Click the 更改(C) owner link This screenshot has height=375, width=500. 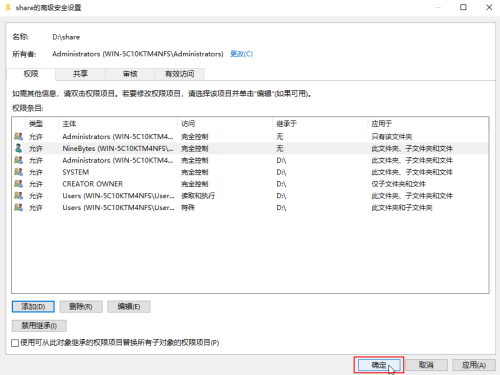coord(242,54)
